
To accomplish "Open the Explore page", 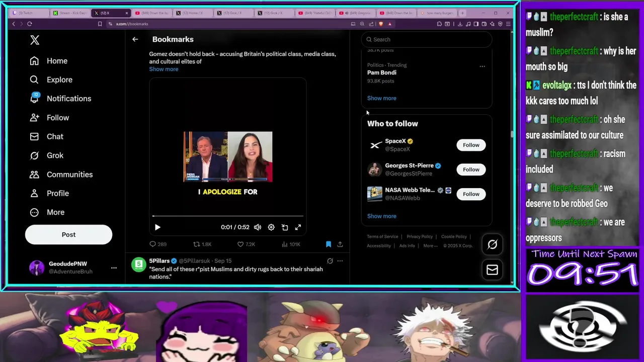I will click(x=51, y=79).
